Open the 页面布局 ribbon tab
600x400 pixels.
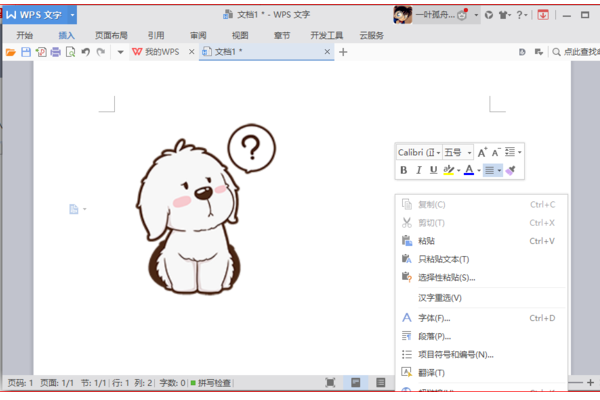tap(111, 34)
